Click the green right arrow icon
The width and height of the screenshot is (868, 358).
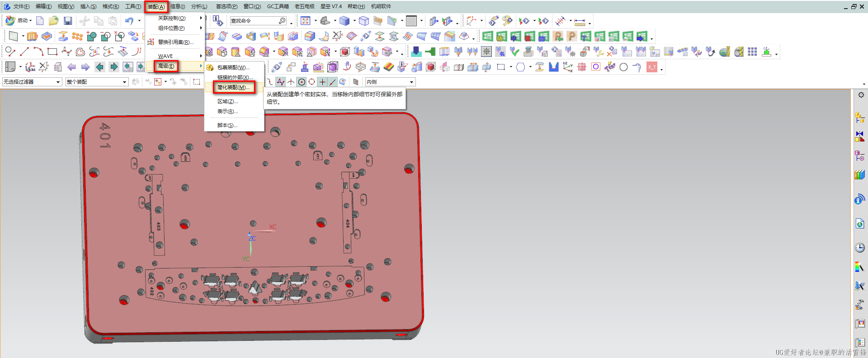114,67
